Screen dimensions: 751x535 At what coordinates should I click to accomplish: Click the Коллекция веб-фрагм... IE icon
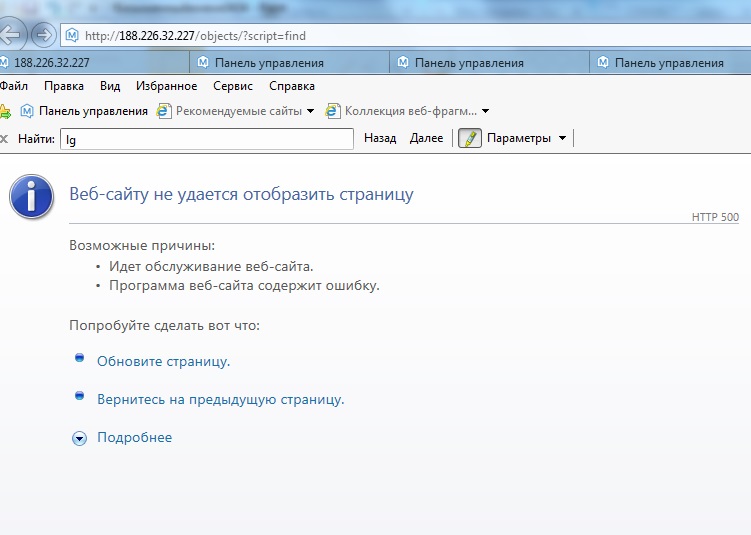click(333, 111)
